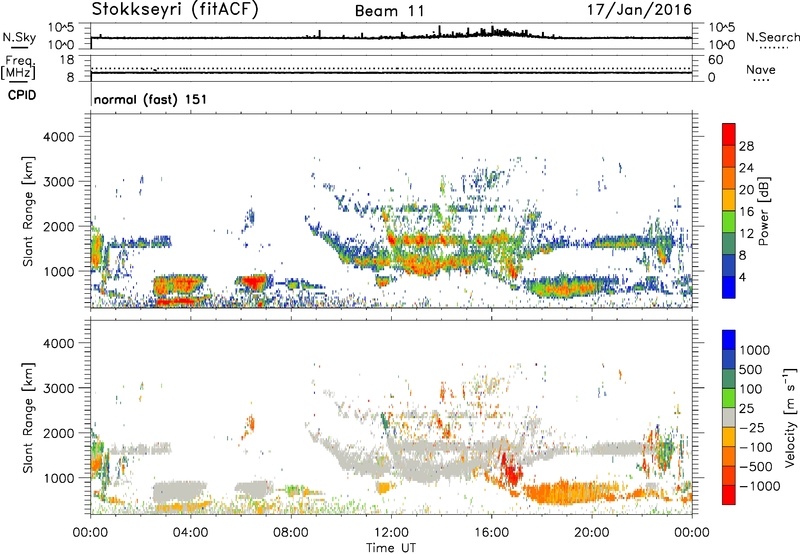800x554 pixels.
Task: Click the 18 label on the frequency axis
Action: point(67,60)
